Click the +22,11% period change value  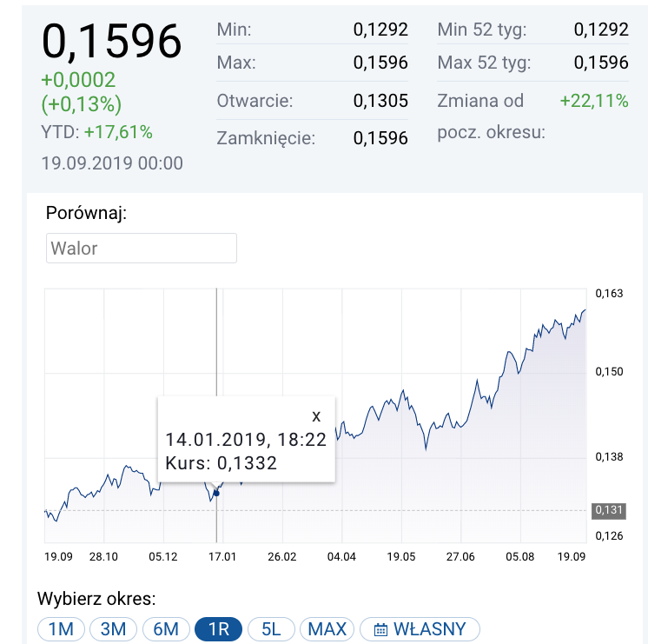(594, 101)
